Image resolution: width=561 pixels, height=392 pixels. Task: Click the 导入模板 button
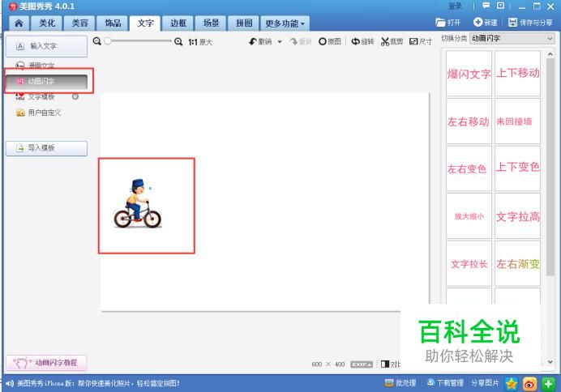coord(46,148)
